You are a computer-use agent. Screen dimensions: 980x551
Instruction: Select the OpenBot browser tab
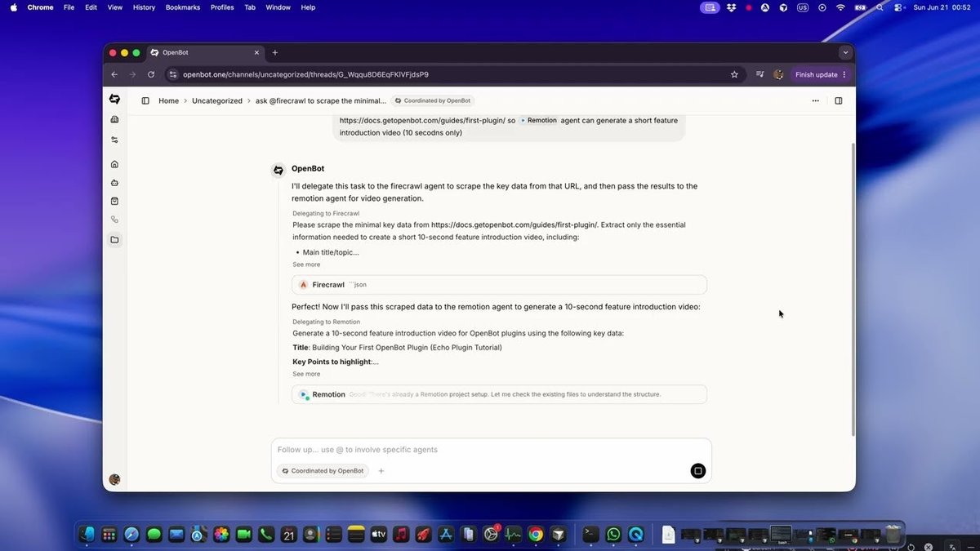click(204, 53)
